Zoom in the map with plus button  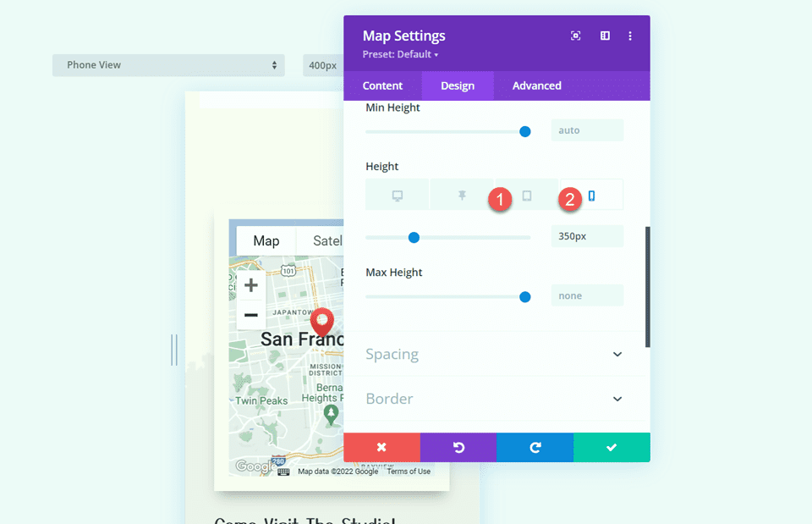[251, 286]
